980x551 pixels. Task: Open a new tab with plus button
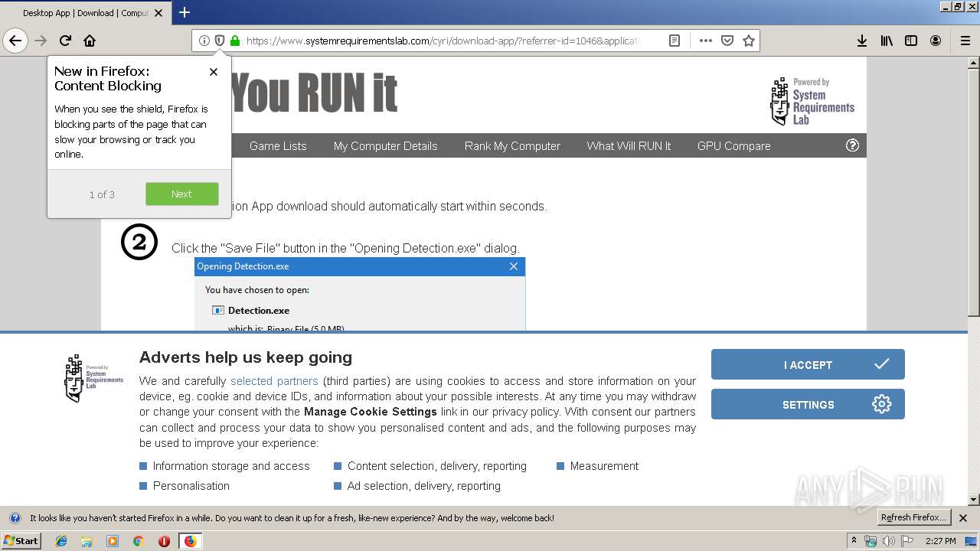click(185, 12)
